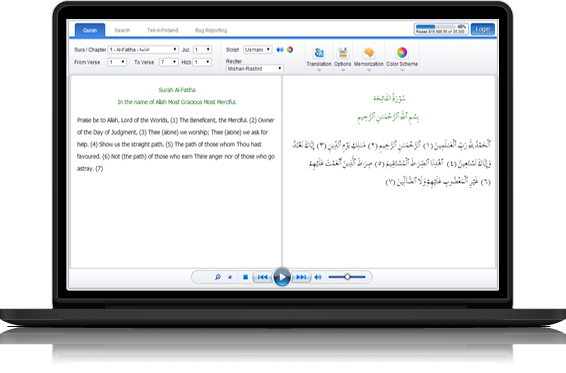Click the last translation word "astray. (7)"
Screen dimensions: 566x373
(90, 169)
